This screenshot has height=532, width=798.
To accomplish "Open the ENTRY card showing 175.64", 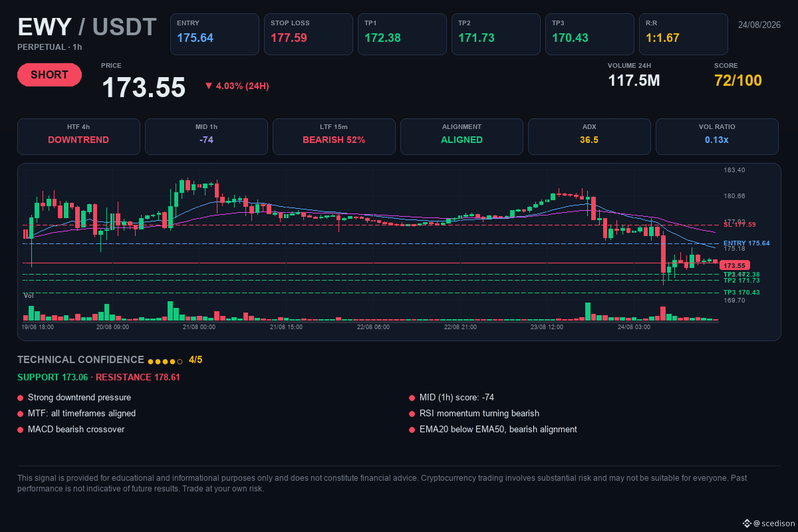I will pos(215,34).
